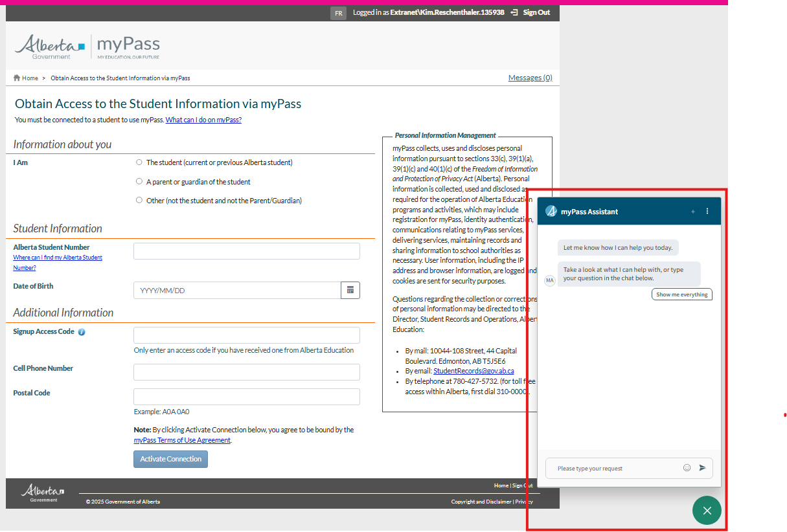The height and width of the screenshot is (532, 787).
Task: Open the chat's three-dot options menu
Action: pos(707,212)
